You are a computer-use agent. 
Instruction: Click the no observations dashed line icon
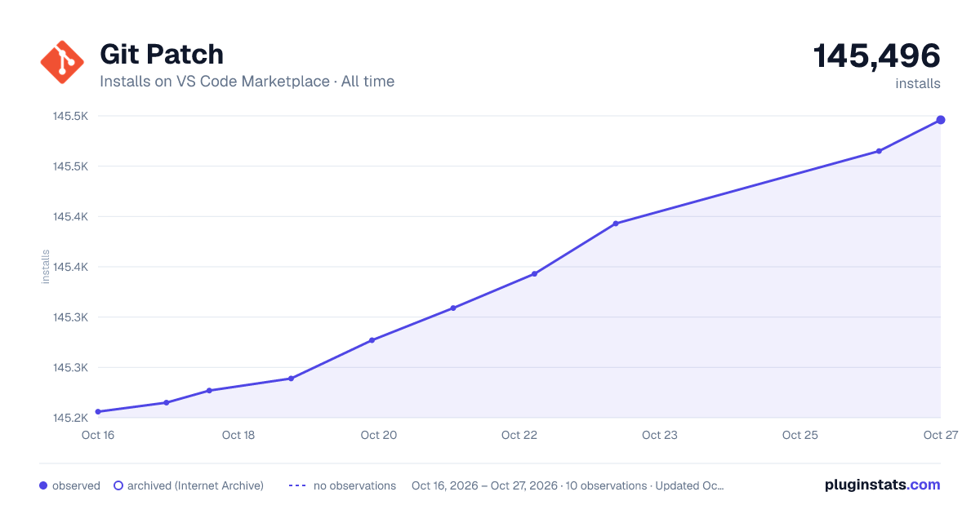pyautogui.click(x=297, y=485)
